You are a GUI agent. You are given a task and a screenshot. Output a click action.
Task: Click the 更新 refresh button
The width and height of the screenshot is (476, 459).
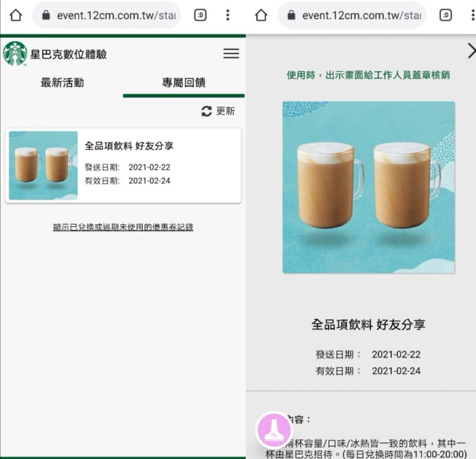[218, 111]
